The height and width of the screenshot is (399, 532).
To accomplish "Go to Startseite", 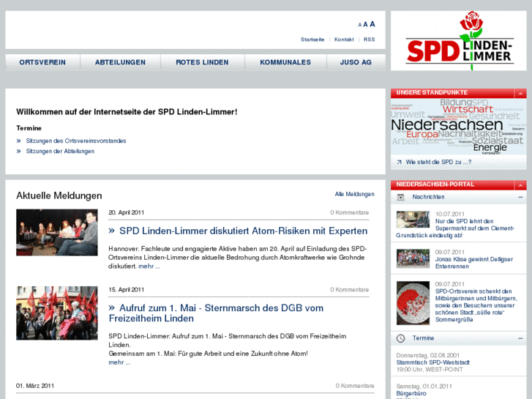I will [312, 40].
